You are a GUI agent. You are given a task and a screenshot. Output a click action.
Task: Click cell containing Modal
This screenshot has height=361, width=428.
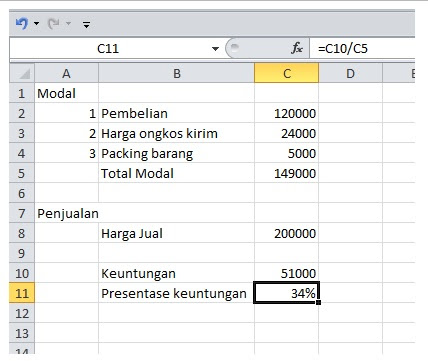coord(66,93)
